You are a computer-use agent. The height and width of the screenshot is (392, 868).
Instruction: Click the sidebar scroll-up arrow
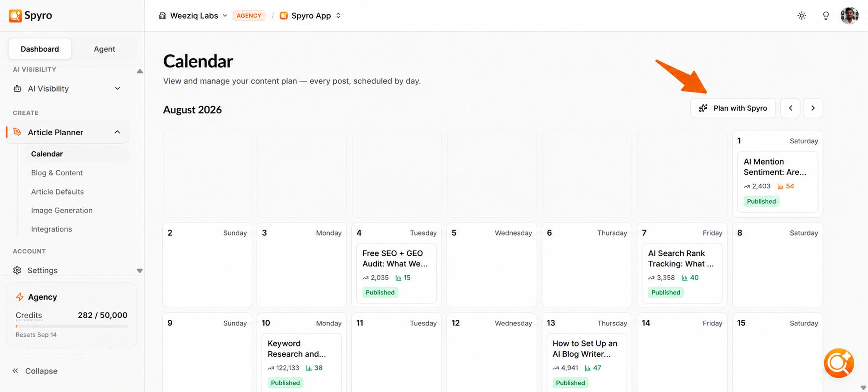[x=140, y=71]
